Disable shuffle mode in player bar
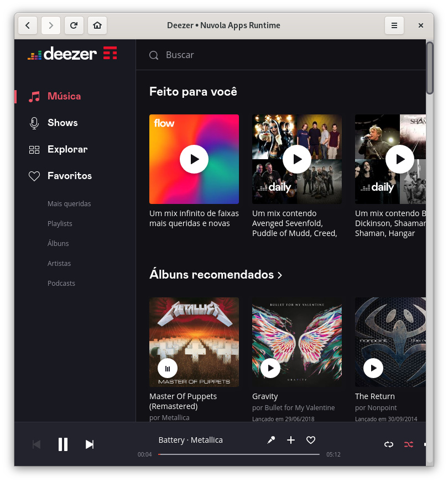The image size is (448, 482). (409, 444)
